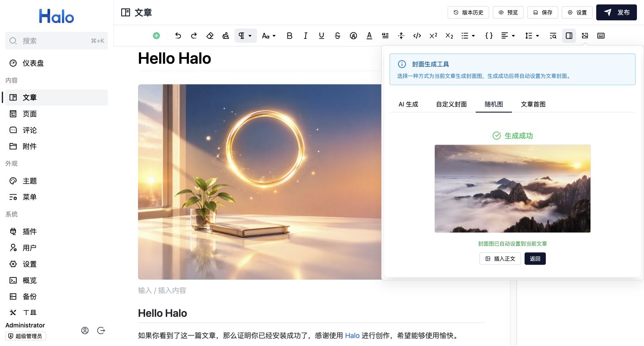Apply superscript formatting
Viewport: 644px width, 346px height.
point(433,36)
